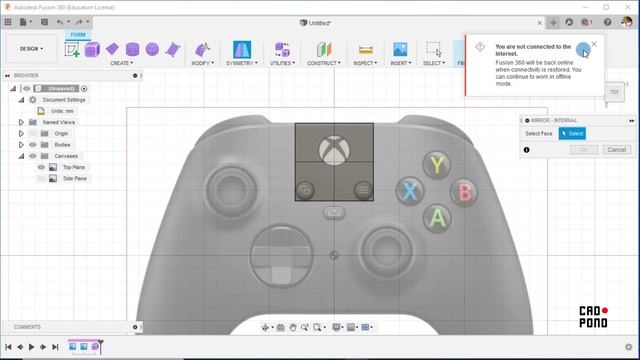Viewport: 640px width, 360px height.
Task: Click the Insert image icon
Action: click(x=400, y=49)
